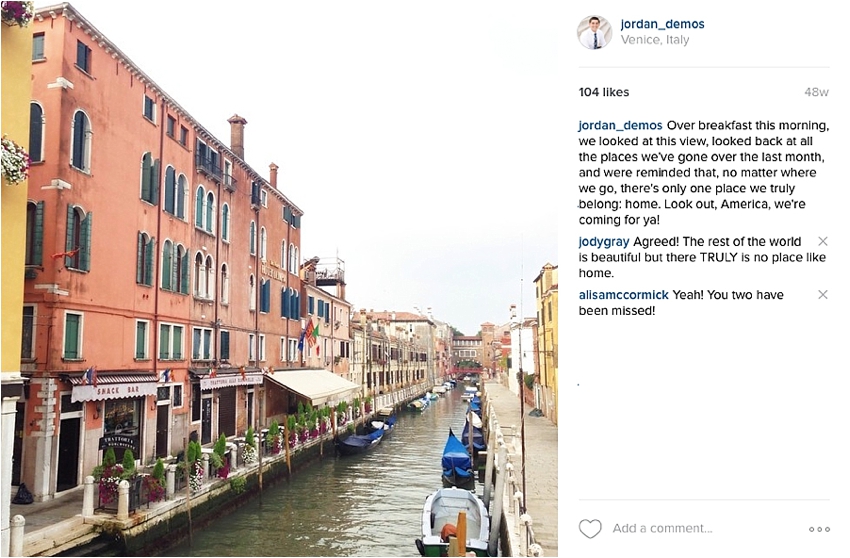Image resolution: width=850 pixels, height=558 pixels.
Task: Open the three-dot more options menu
Action: (819, 529)
